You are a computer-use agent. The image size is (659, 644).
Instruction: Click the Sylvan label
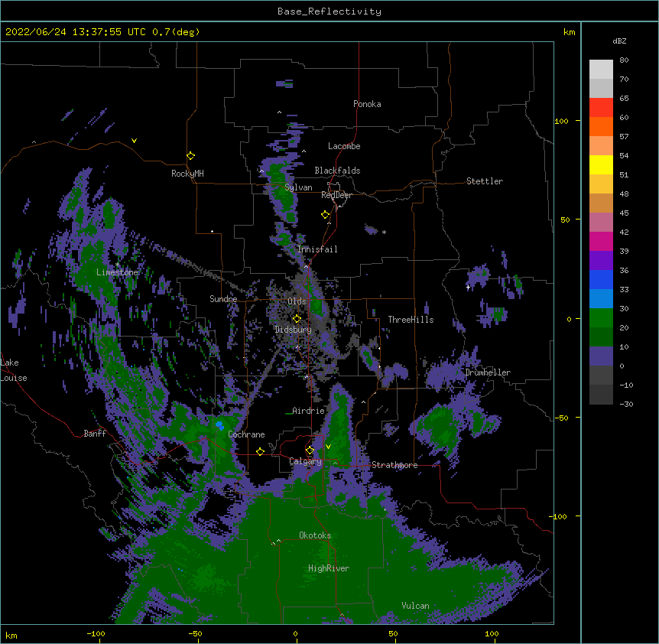pyautogui.click(x=298, y=187)
